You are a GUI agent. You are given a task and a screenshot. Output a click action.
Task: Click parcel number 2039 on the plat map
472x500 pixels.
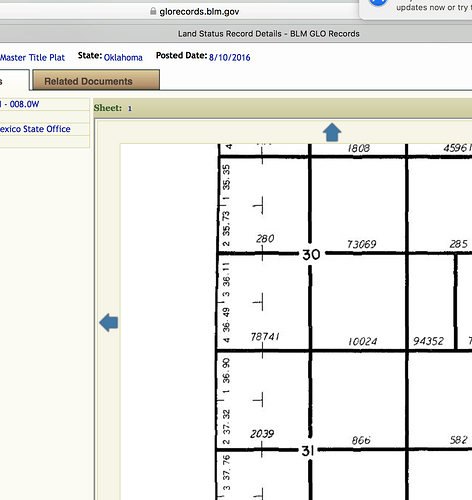[262, 434]
